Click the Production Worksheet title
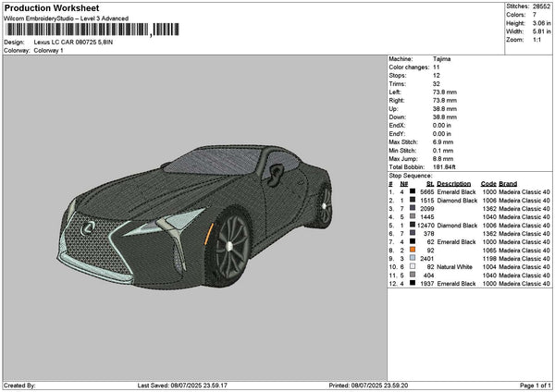Screen dimensions: 555x392 52,7
